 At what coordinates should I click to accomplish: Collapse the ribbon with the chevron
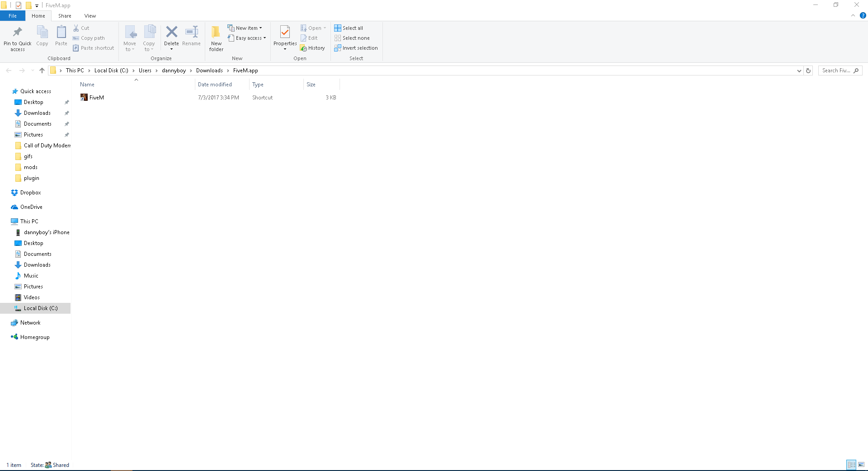pyautogui.click(x=853, y=15)
